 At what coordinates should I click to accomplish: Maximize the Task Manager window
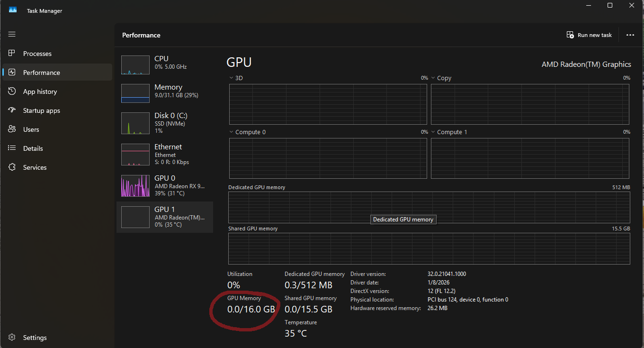pyautogui.click(x=610, y=5)
